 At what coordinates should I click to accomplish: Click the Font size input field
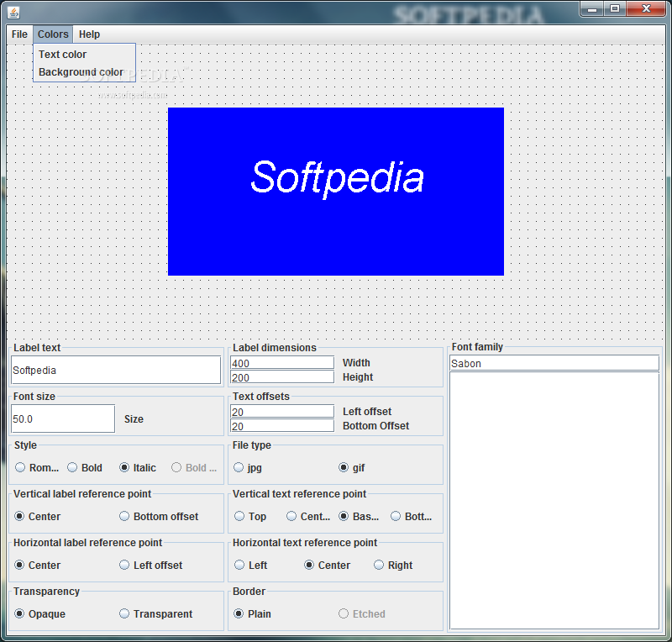pyautogui.click(x=63, y=418)
